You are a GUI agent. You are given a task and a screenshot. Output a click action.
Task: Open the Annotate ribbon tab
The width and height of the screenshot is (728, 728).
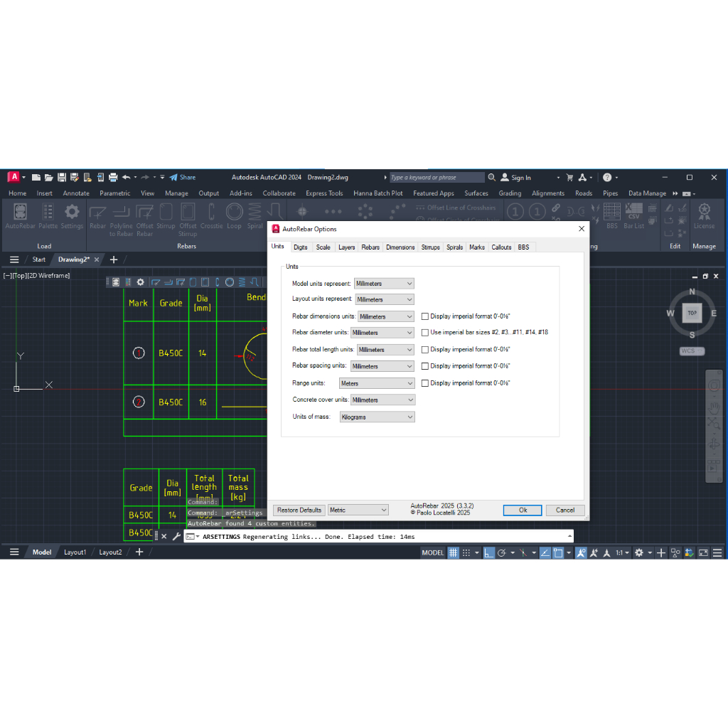76,193
